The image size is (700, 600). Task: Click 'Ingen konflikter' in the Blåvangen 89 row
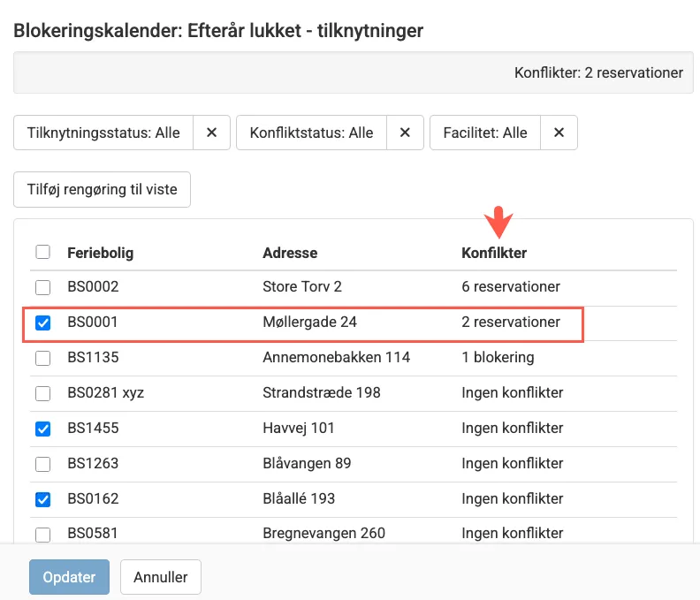tap(513, 463)
